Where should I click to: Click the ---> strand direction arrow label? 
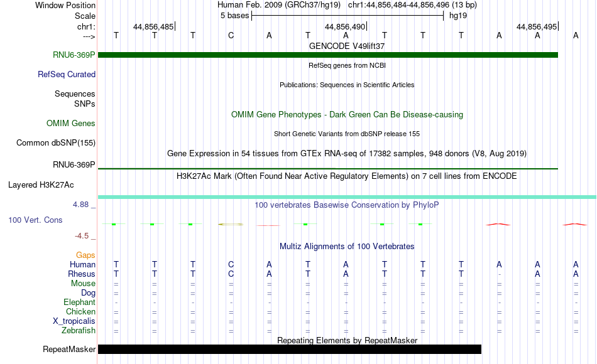click(89, 36)
